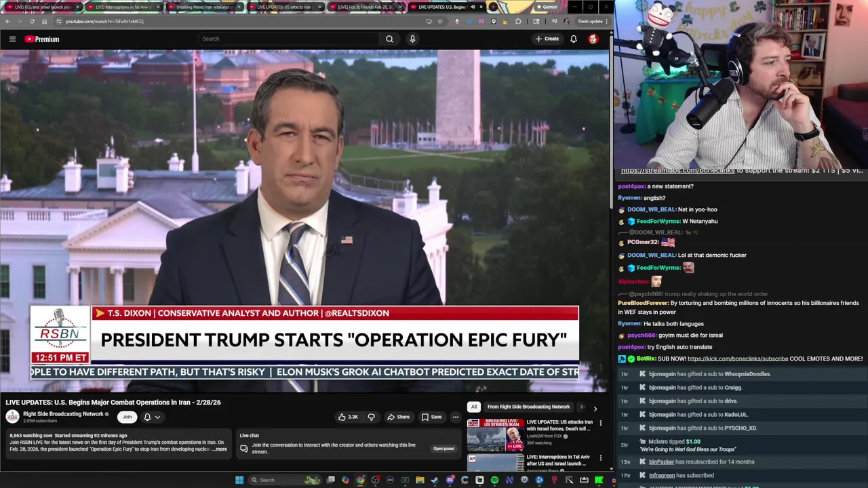
Task: Click the page scrollbar down arrow
Action: point(611,469)
